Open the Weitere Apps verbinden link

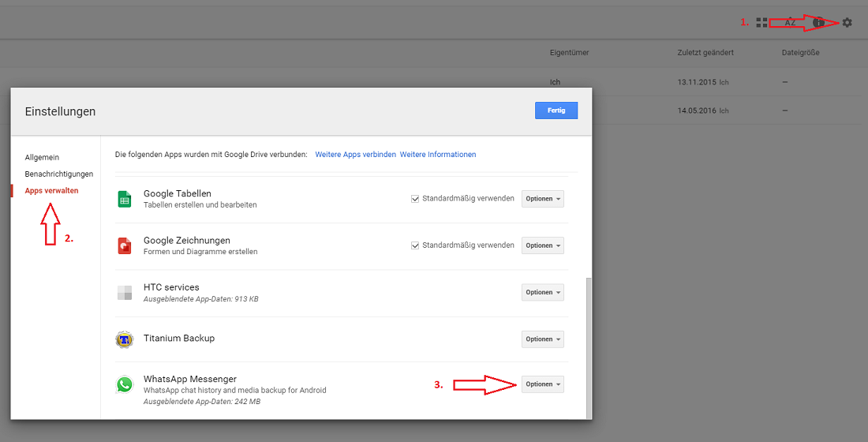pyautogui.click(x=355, y=155)
